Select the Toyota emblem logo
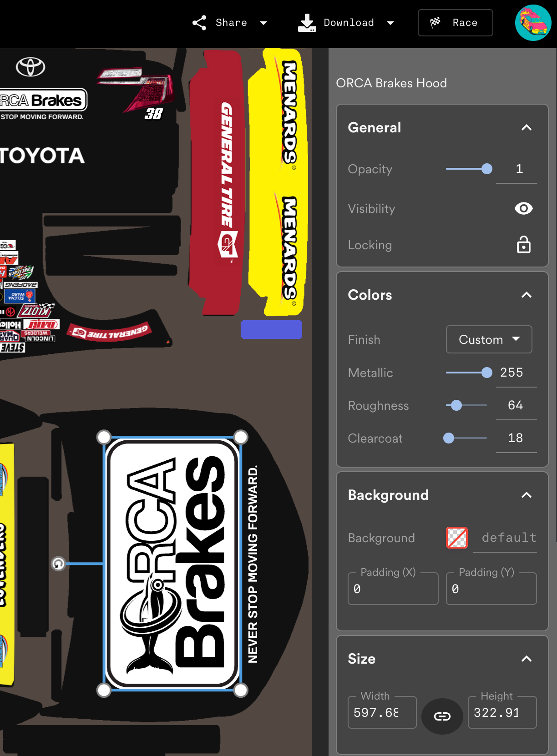The height and width of the screenshot is (756, 557). (30, 67)
